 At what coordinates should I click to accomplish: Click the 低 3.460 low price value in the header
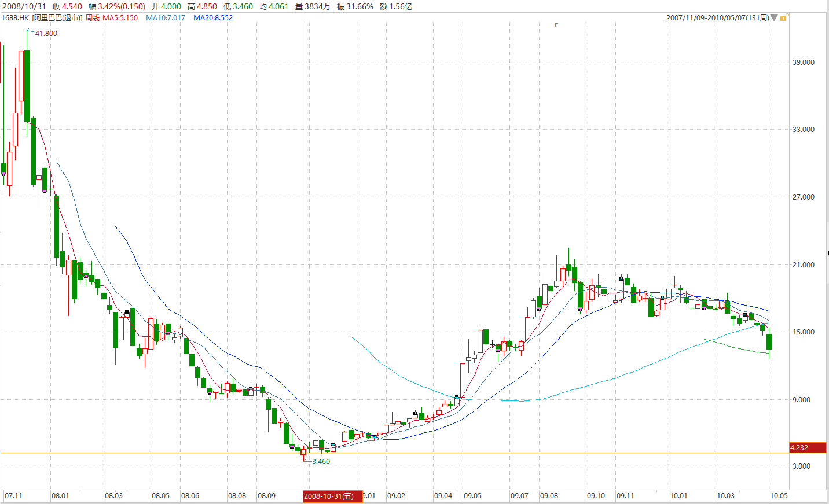tap(239, 6)
